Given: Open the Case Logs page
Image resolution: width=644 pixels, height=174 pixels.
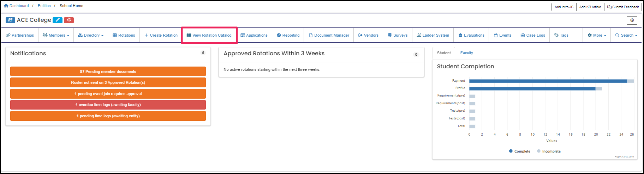Looking at the screenshot, I should tap(533, 35).
